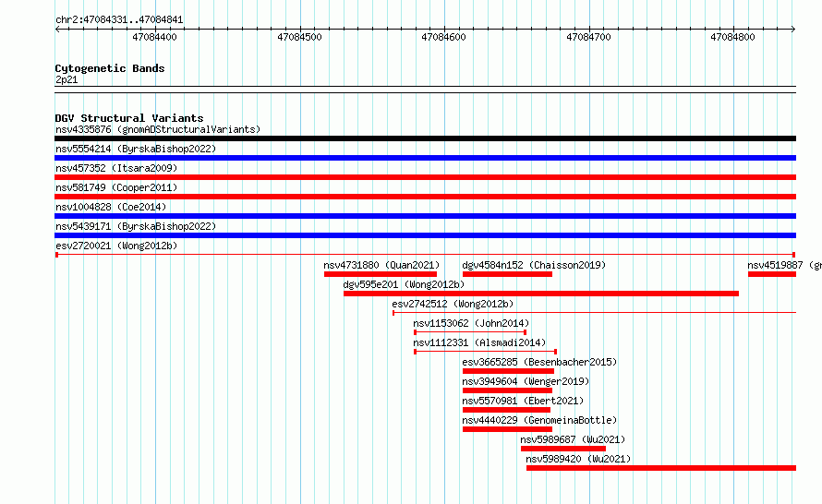This screenshot has height=504, width=822.
Task: Open nsv5989687 (Wu2021) label
Action: click(x=573, y=439)
